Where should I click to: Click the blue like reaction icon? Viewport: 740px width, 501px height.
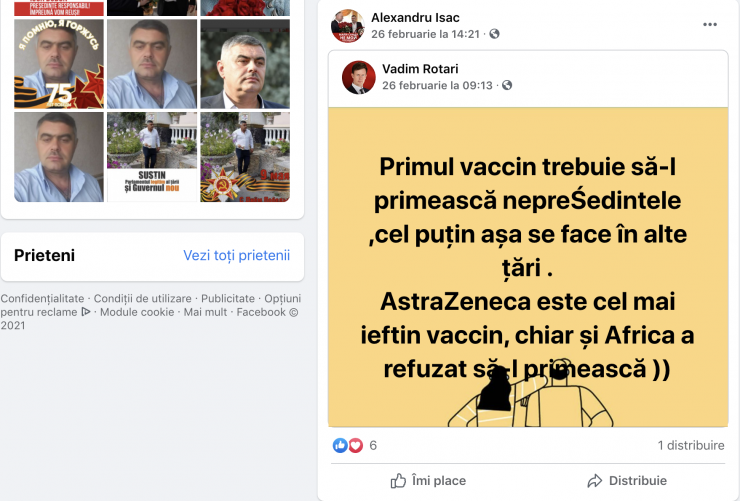click(340, 445)
